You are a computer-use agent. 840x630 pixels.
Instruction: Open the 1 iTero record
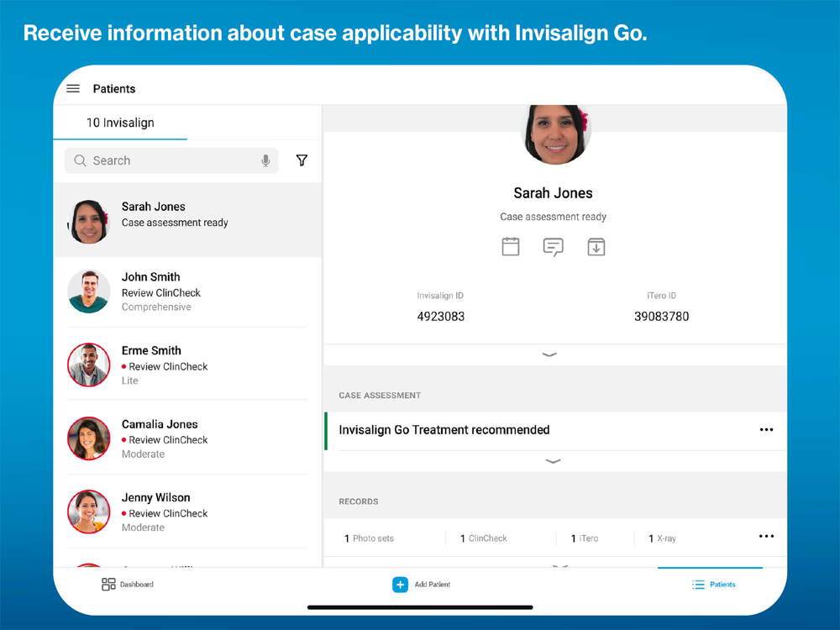pyautogui.click(x=585, y=538)
